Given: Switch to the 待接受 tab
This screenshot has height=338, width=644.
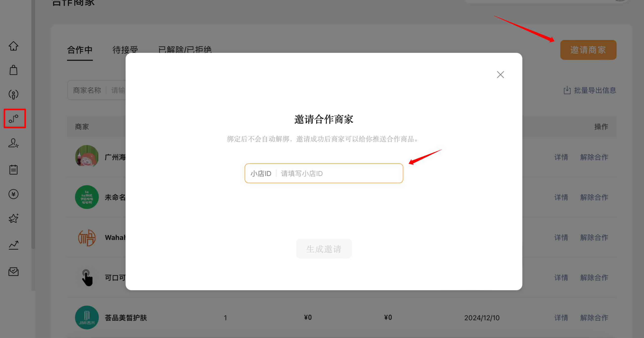Looking at the screenshot, I should pos(125,50).
